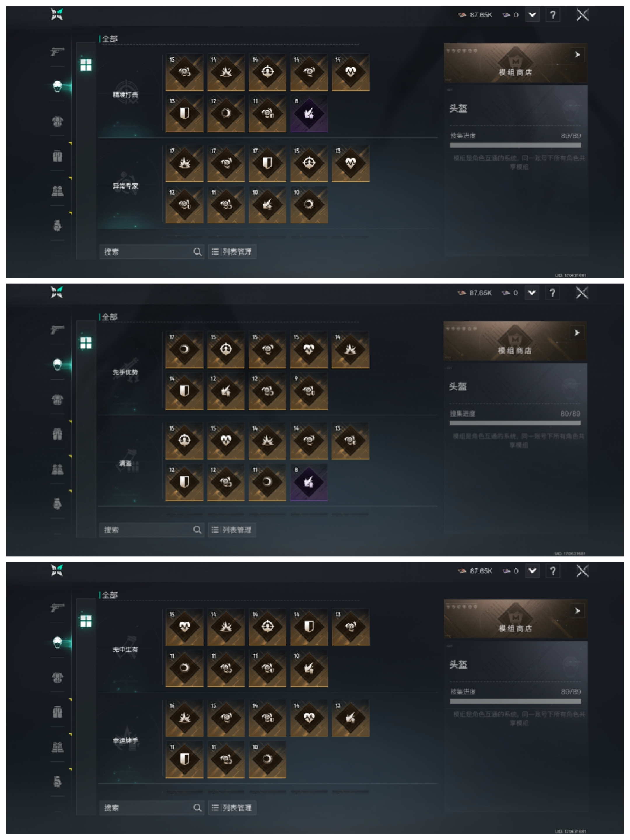The height and width of the screenshot is (840, 630).
Task: Choose the level 16 explosion module in 幸运牌手
Action: tap(184, 718)
